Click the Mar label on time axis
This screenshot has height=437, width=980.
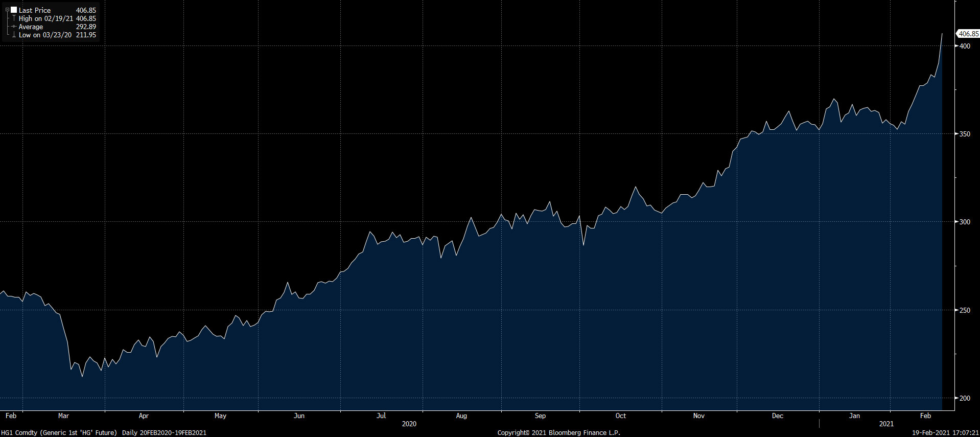(63, 416)
